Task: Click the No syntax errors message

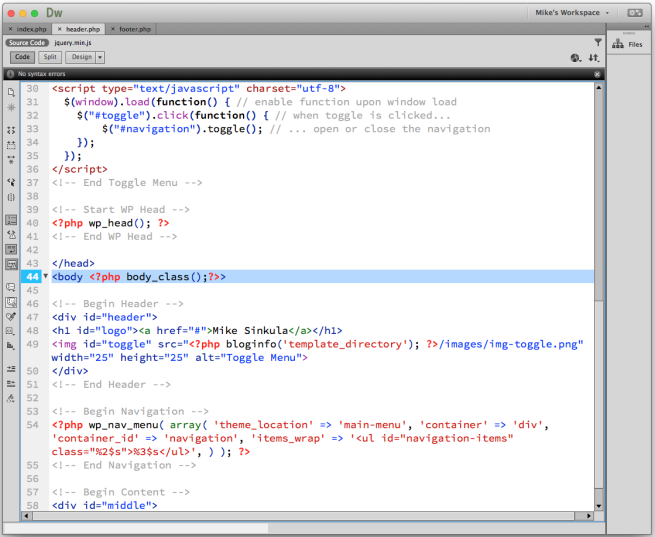Action: click(x=41, y=74)
